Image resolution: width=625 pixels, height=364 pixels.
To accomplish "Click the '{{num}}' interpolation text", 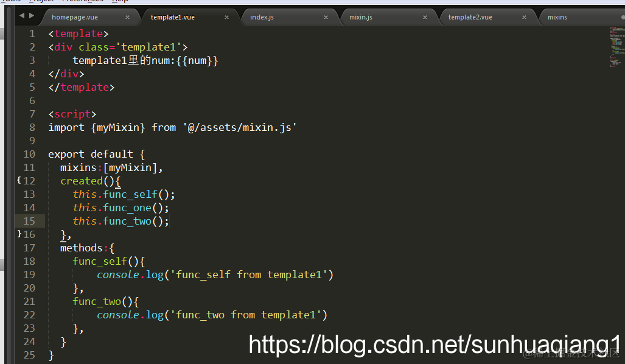I will pos(197,61).
